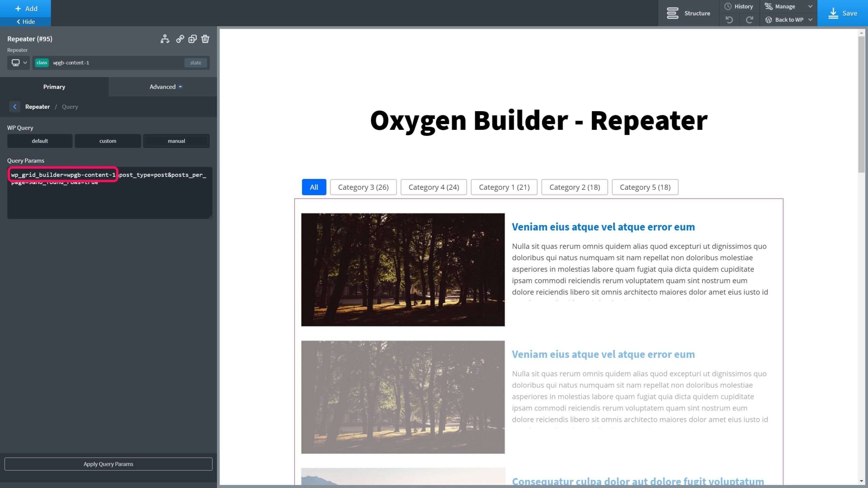This screenshot has height=488, width=868.
Task: Delete the Repeater element with the trash icon
Action: tap(205, 39)
